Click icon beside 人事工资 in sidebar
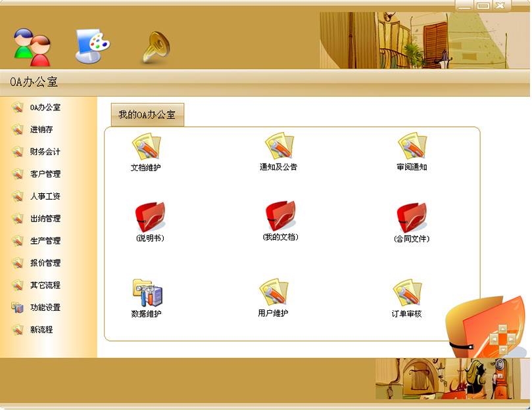Viewport: 532px width, 410px height. pyautogui.click(x=17, y=196)
